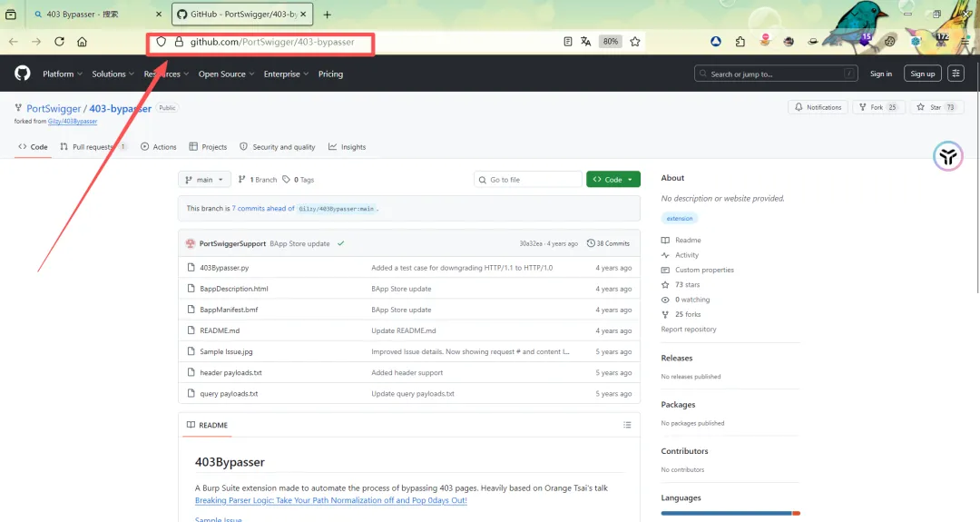Click the Search or jump to field
Screen dimensions: 980x522
coord(776,74)
